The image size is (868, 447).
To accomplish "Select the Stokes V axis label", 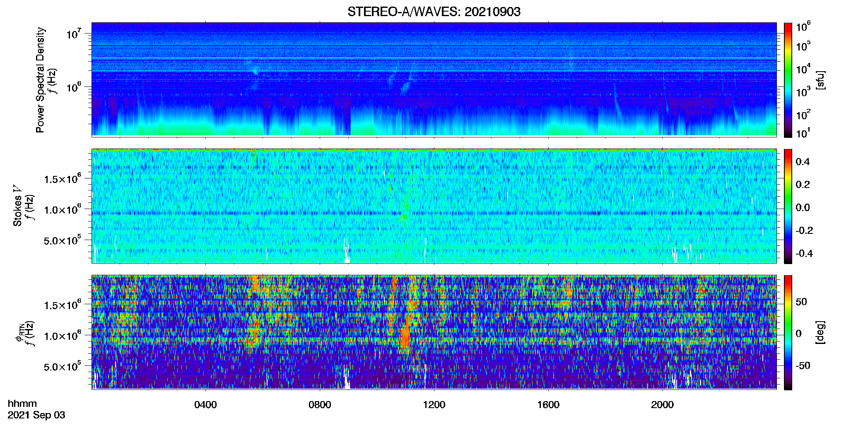I will [17, 206].
